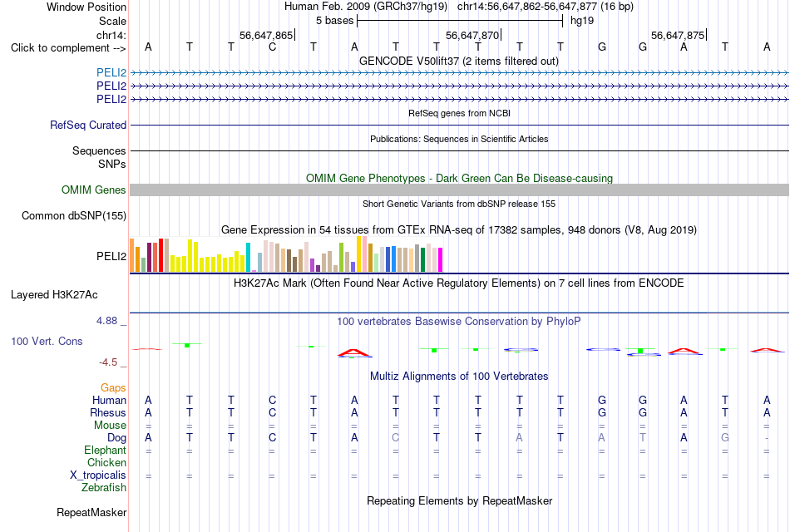Open 'Publications: Sequences in Scientific Articles' title
The width and height of the screenshot is (790, 532).
pyautogui.click(x=459, y=139)
